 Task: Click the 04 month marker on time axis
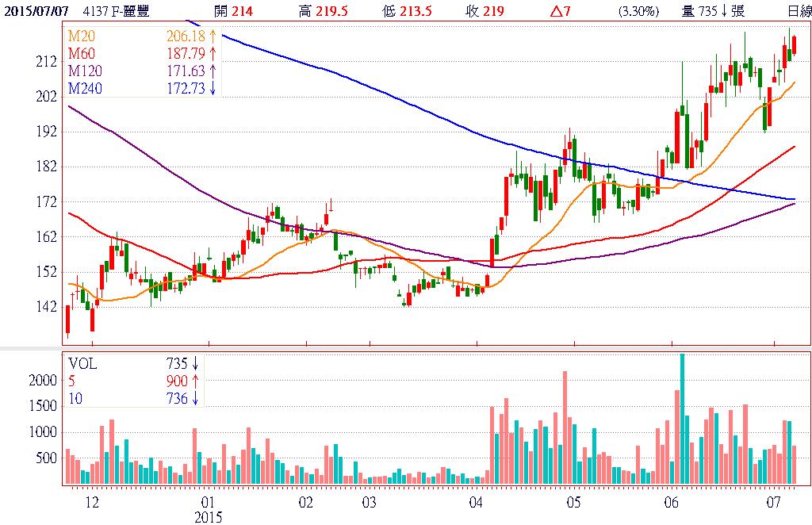click(477, 502)
